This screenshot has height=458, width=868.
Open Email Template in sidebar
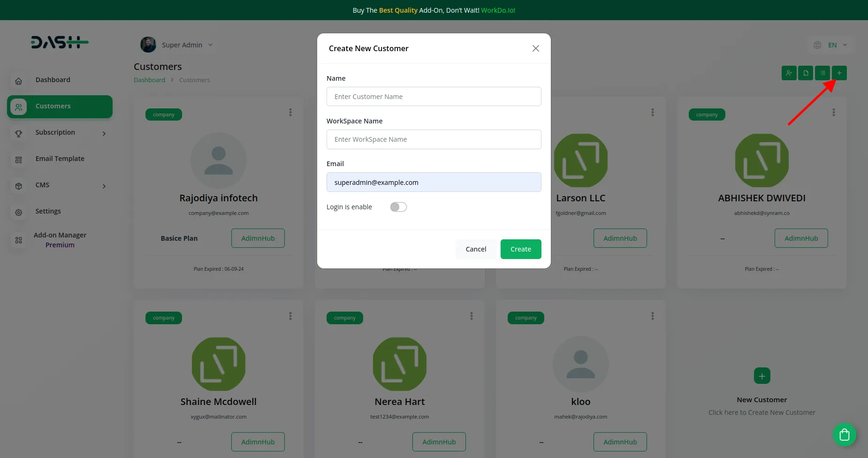[60, 159]
